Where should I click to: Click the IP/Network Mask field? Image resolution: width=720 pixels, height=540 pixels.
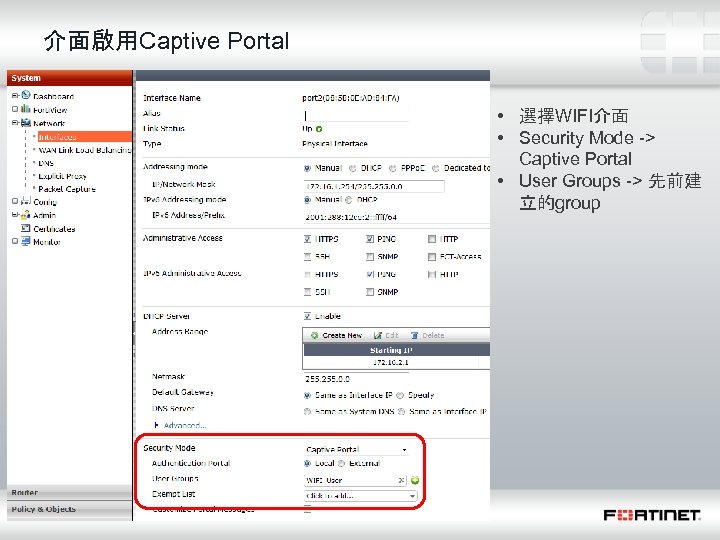[x=374, y=186]
